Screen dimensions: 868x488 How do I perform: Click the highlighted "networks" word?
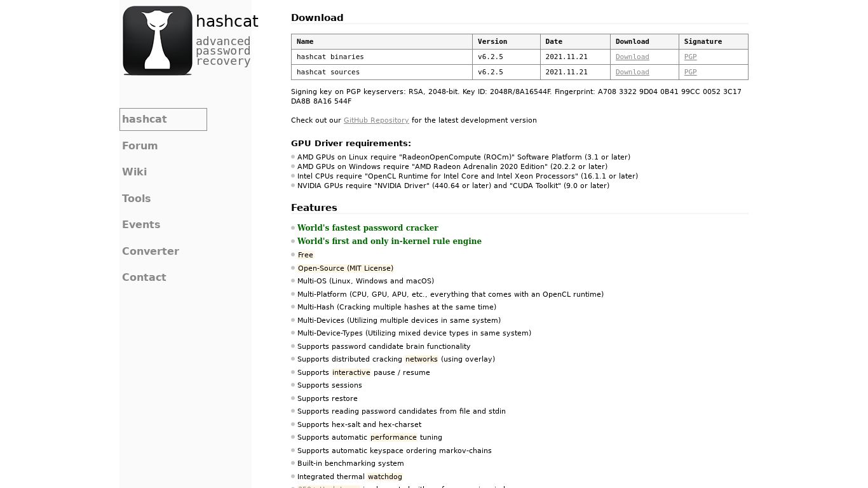pos(421,359)
